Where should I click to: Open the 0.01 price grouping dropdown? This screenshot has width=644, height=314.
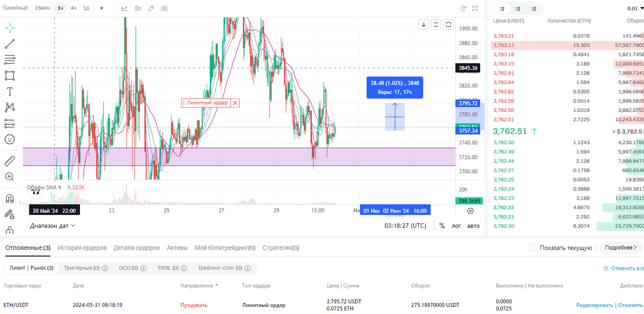click(635, 8)
